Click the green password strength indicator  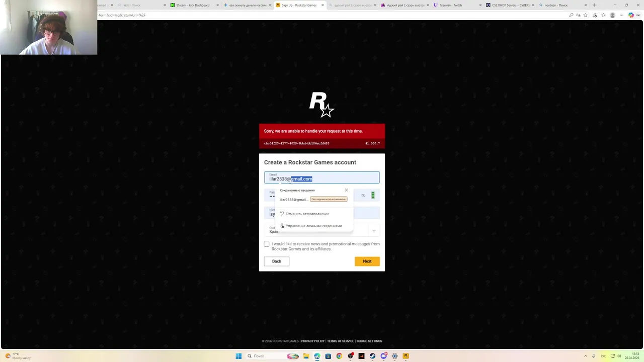[373, 195]
